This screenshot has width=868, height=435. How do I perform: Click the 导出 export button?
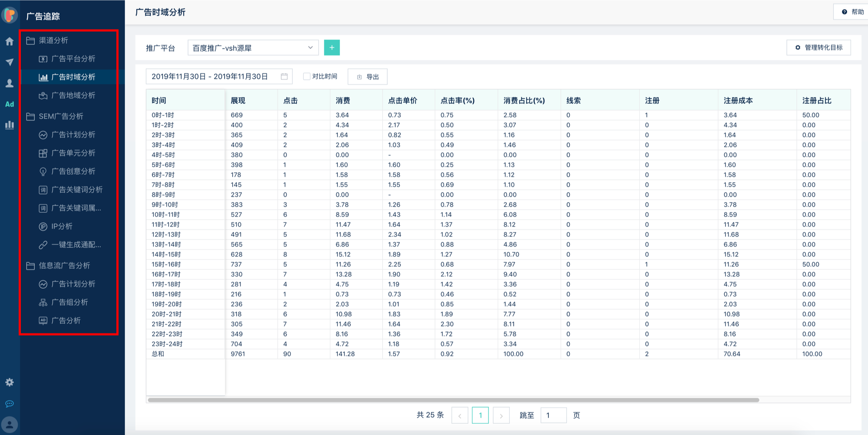pyautogui.click(x=367, y=77)
